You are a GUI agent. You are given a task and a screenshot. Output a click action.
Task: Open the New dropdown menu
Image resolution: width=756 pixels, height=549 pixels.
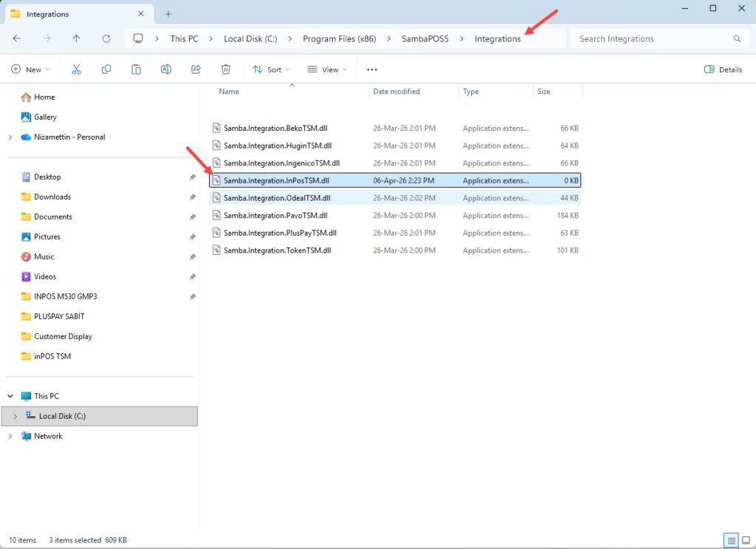(x=30, y=69)
